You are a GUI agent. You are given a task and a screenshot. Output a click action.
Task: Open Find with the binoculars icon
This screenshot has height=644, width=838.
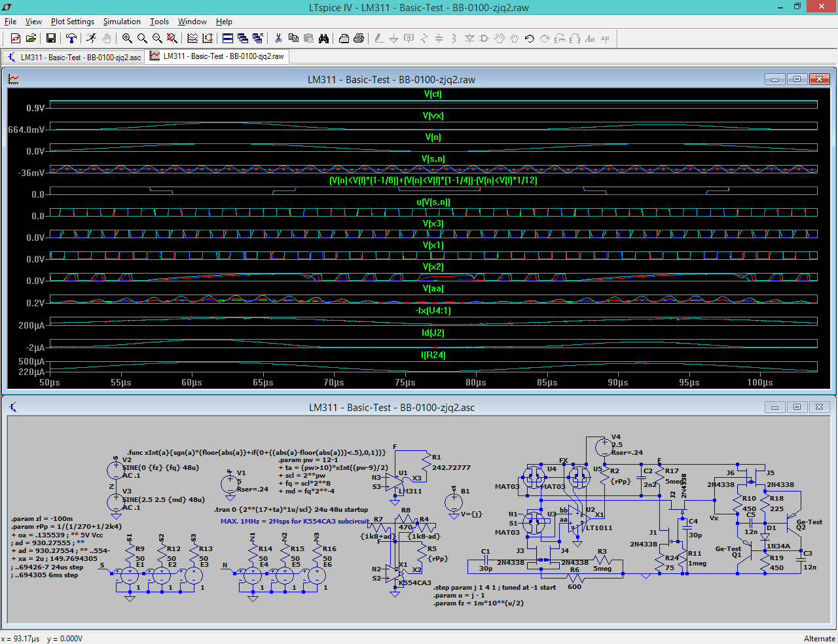[x=323, y=39]
